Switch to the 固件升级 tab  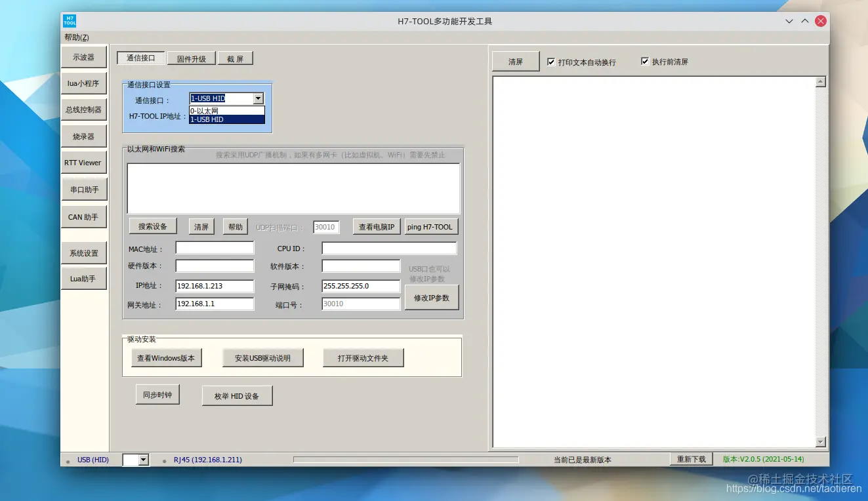click(191, 58)
